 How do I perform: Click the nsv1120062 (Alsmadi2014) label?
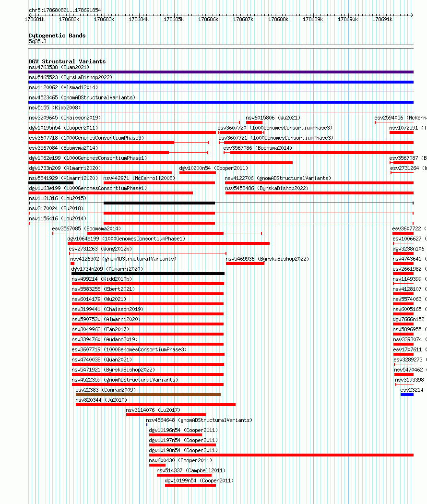63,87
